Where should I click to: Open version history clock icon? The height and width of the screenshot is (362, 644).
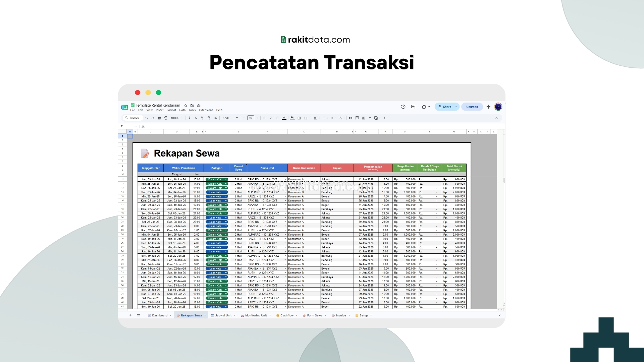(403, 107)
